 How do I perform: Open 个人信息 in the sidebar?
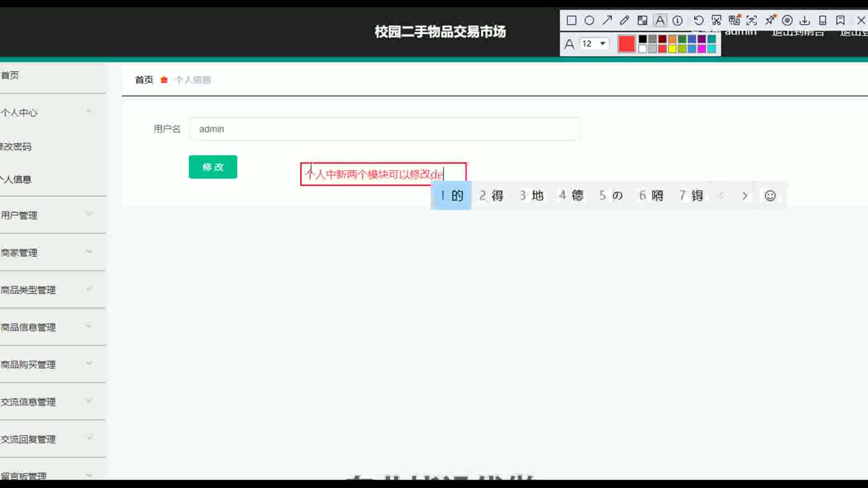[x=16, y=179]
